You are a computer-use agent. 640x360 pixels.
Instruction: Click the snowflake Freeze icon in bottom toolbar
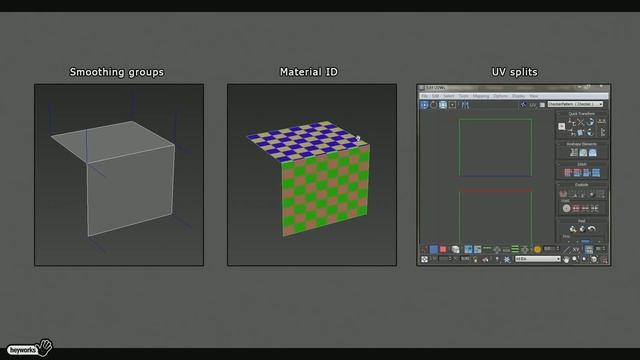(x=507, y=259)
